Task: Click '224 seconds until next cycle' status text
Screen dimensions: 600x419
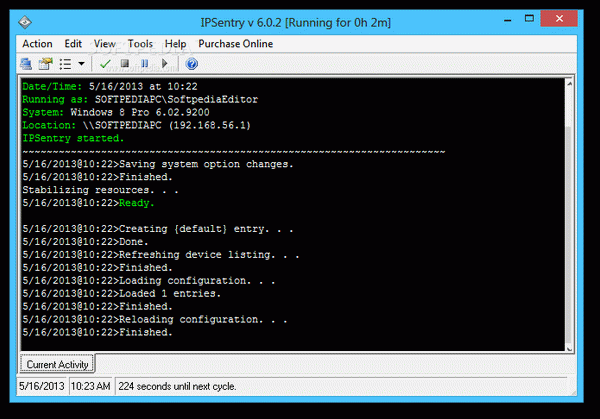Action: point(177,386)
